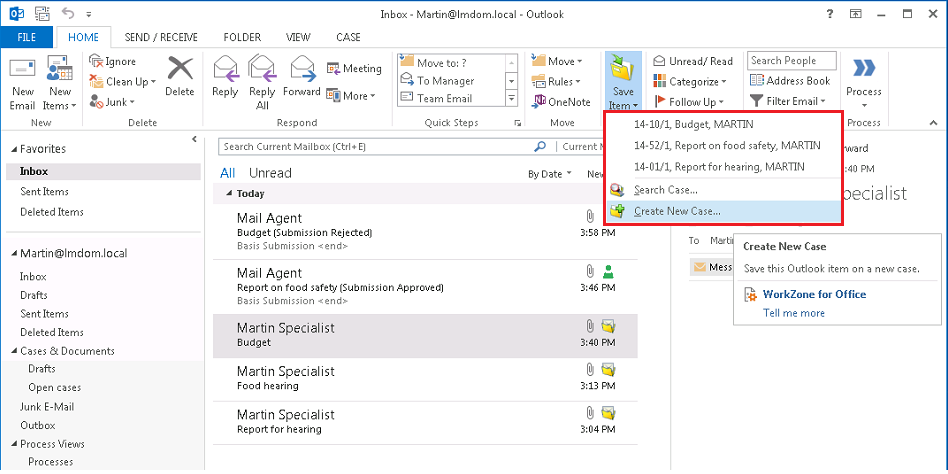The height and width of the screenshot is (474, 948).
Task: Click the Tell me more link
Action: (794, 313)
